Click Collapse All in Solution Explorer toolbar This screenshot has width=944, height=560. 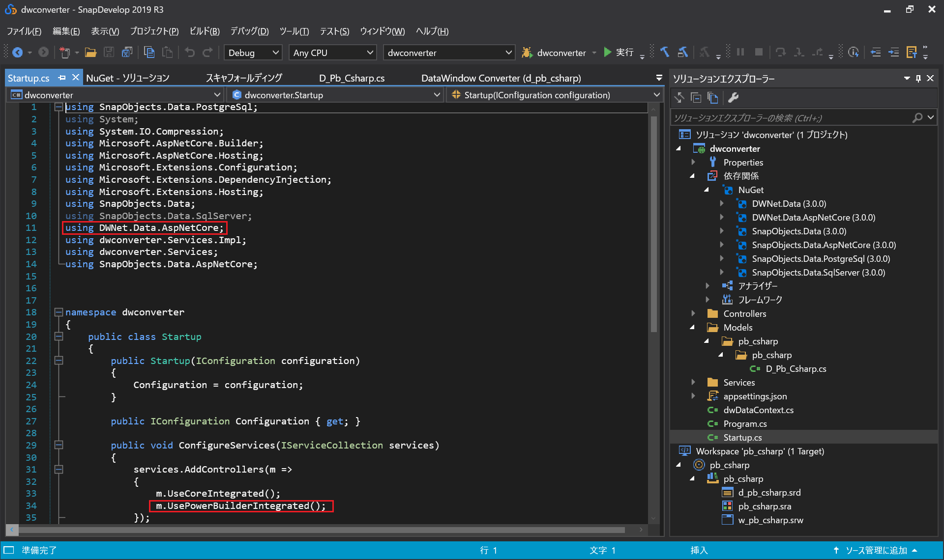696,98
